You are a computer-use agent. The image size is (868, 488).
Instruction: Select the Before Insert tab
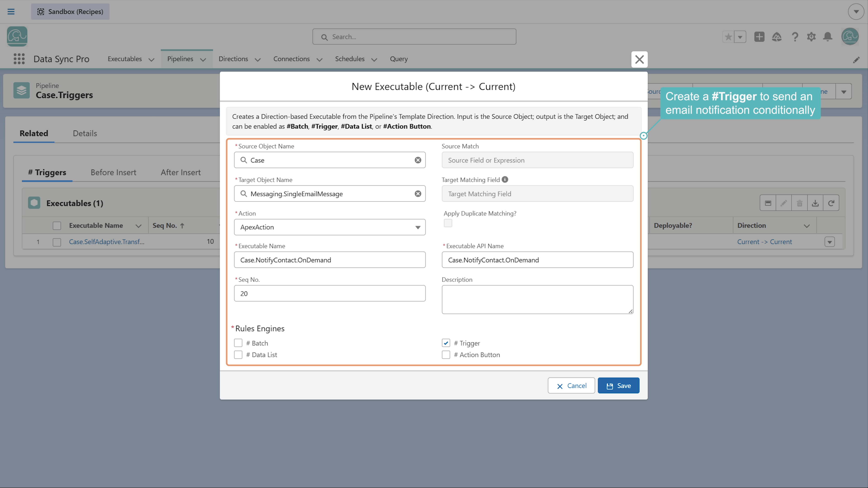click(113, 172)
